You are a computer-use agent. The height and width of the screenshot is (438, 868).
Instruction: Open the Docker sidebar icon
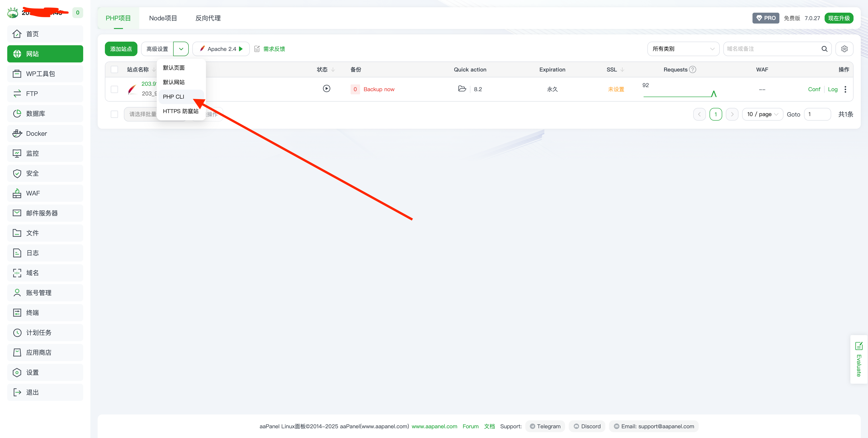click(17, 133)
